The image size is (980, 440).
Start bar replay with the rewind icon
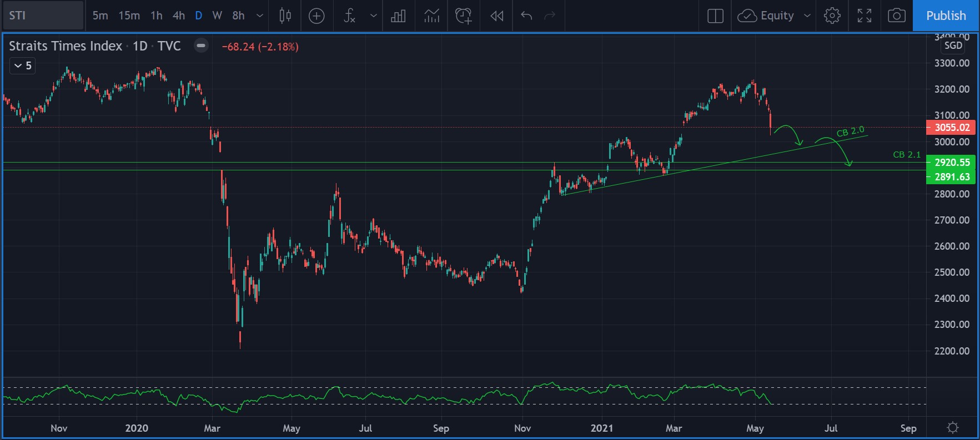click(496, 16)
